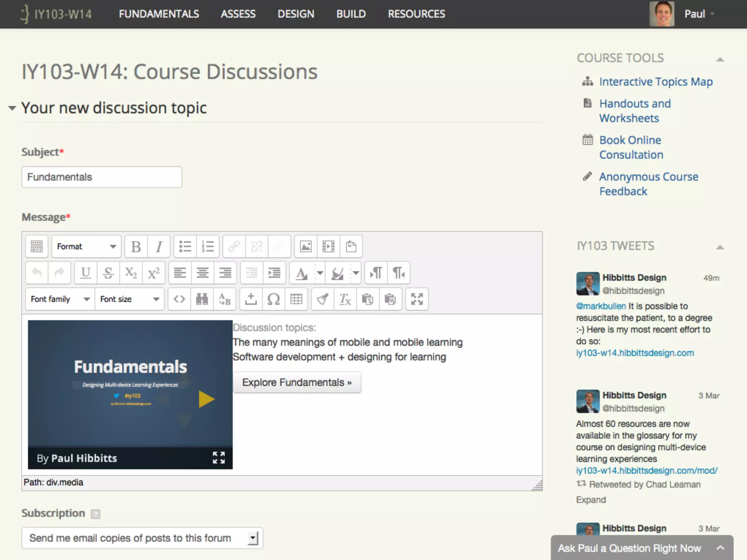
Task: Apply underline formatting
Action: coord(86,273)
